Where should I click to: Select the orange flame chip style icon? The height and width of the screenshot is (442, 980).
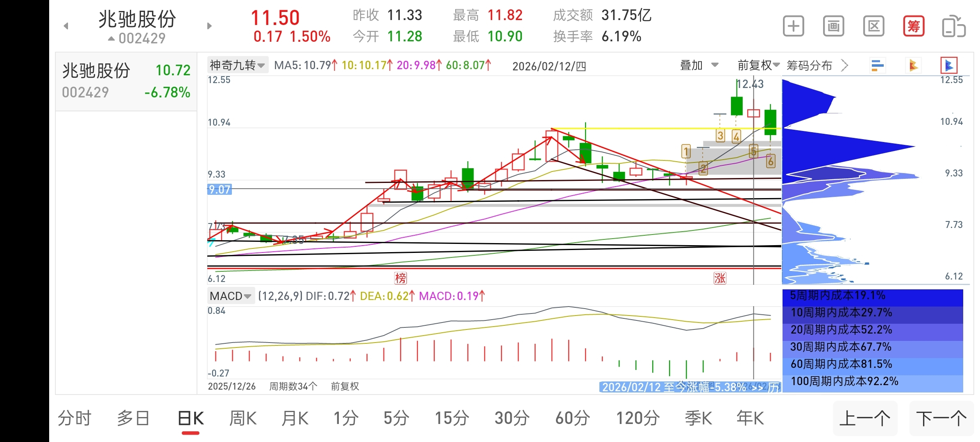(x=913, y=65)
